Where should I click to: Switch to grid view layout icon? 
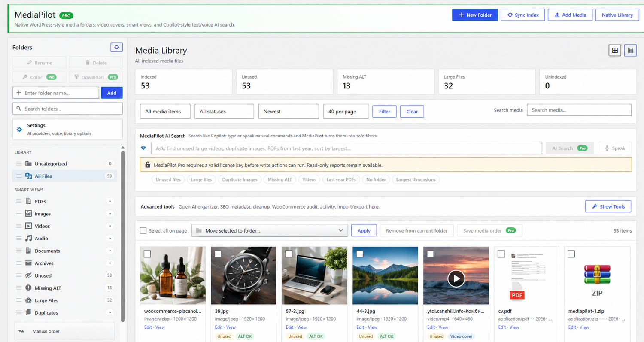(615, 51)
